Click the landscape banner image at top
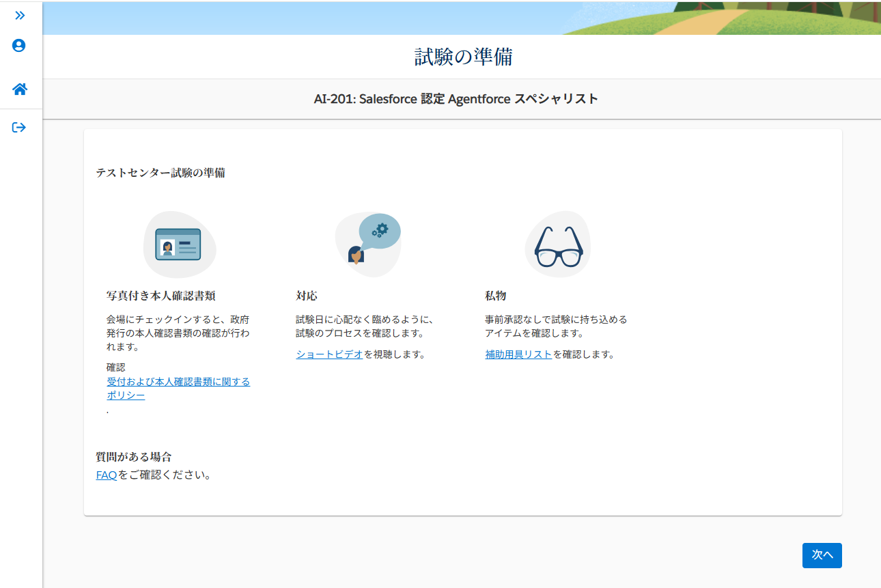Screen dimensions: 881x588 [x=462, y=18]
